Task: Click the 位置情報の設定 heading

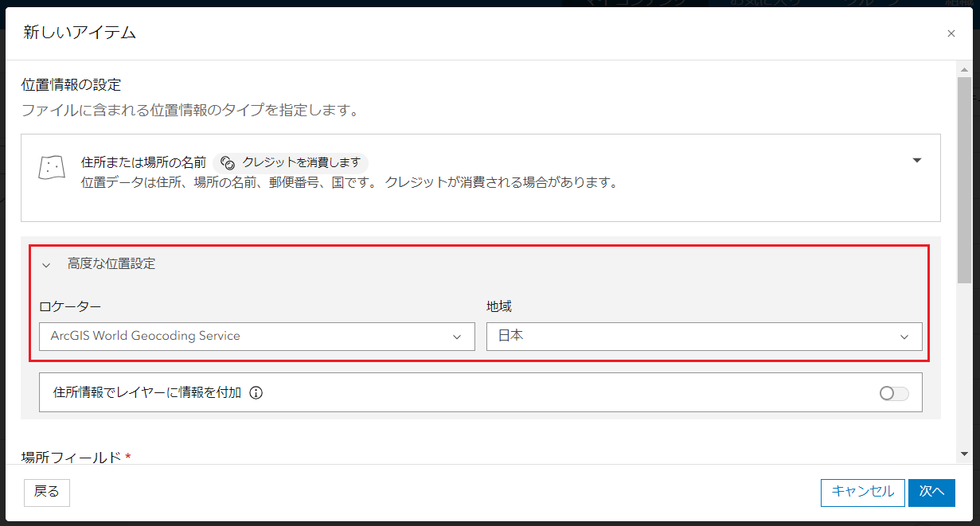Action: (71, 84)
